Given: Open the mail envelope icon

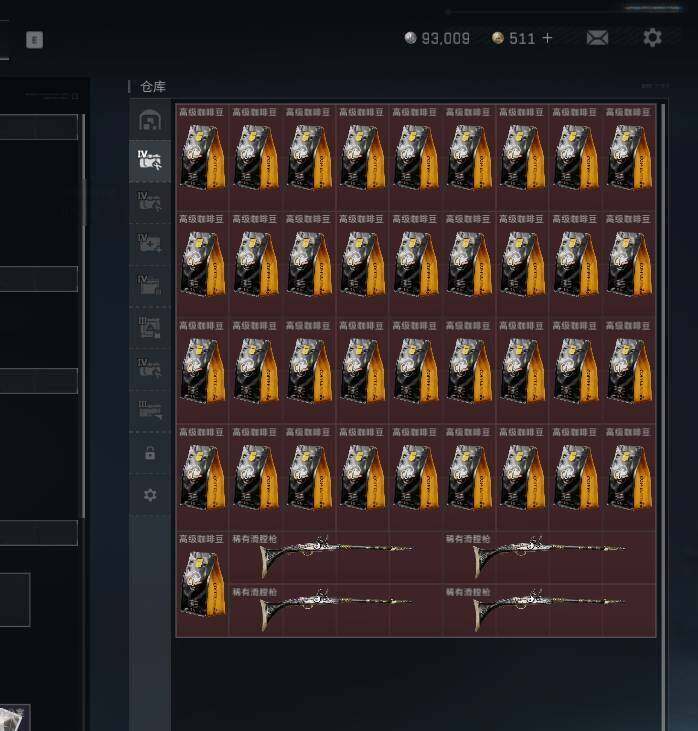Looking at the screenshot, I should click(597, 38).
